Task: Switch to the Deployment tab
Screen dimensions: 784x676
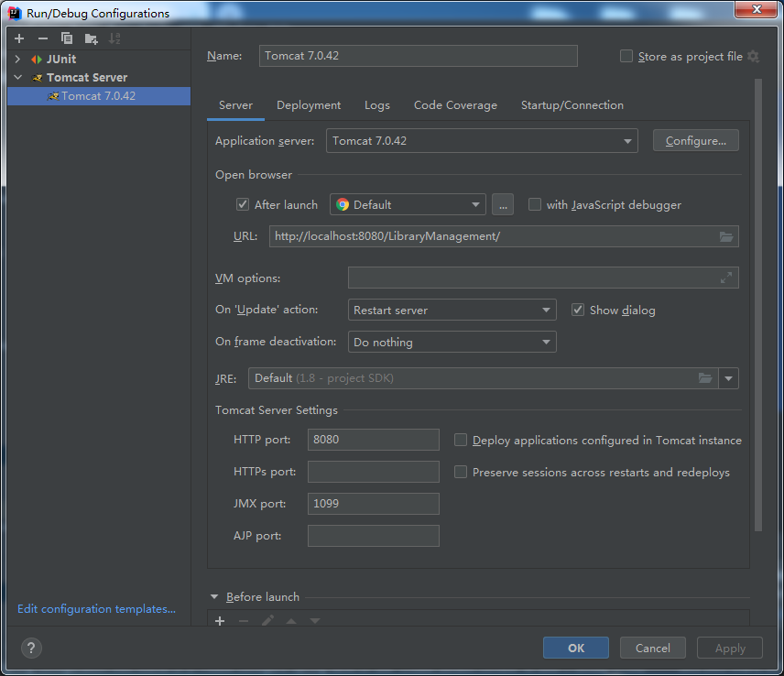Action: click(309, 105)
